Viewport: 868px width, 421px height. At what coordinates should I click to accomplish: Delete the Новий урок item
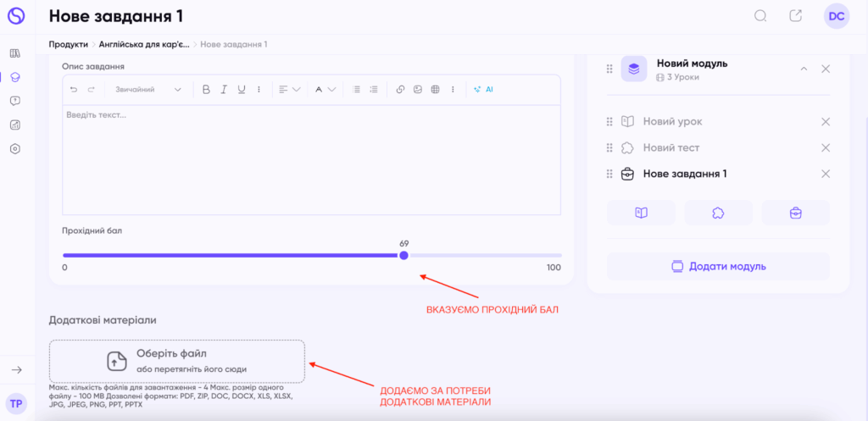tap(826, 122)
